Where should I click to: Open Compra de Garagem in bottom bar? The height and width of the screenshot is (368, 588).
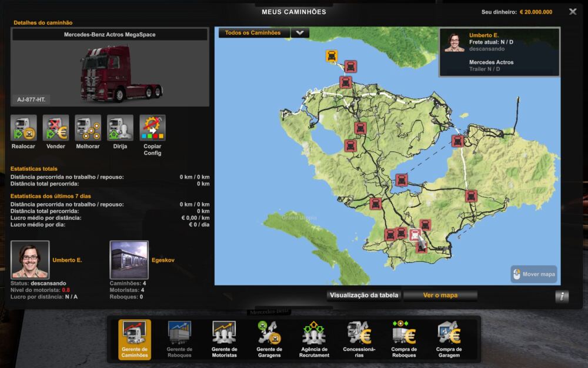[449, 340]
